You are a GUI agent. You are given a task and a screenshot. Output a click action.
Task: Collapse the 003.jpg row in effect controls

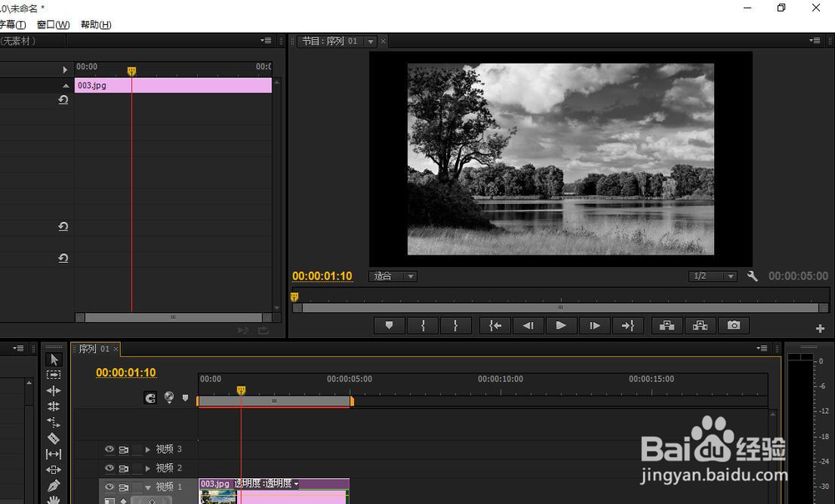click(65, 85)
